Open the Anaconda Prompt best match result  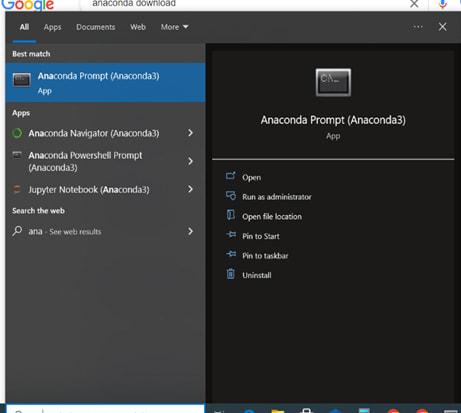pos(105,82)
